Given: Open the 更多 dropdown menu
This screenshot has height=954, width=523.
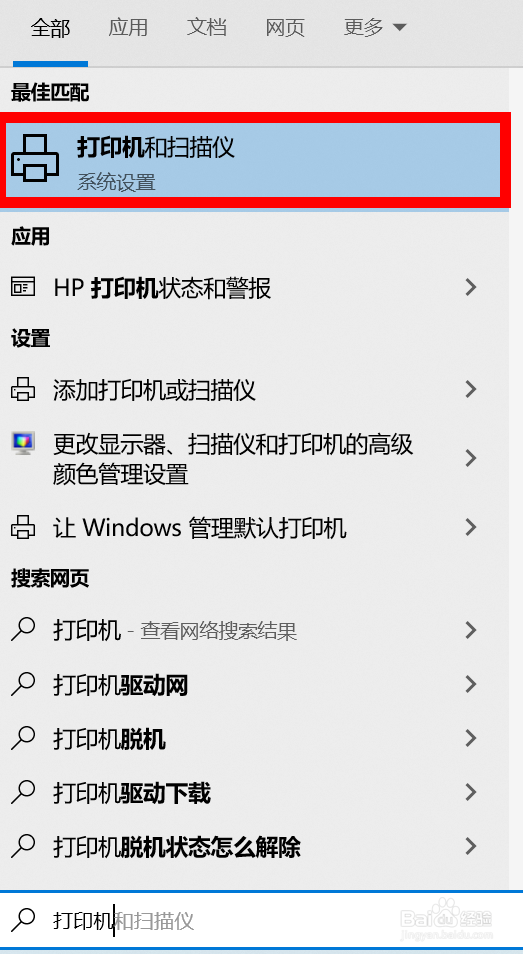Looking at the screenshot, I should tap(375, 27).
